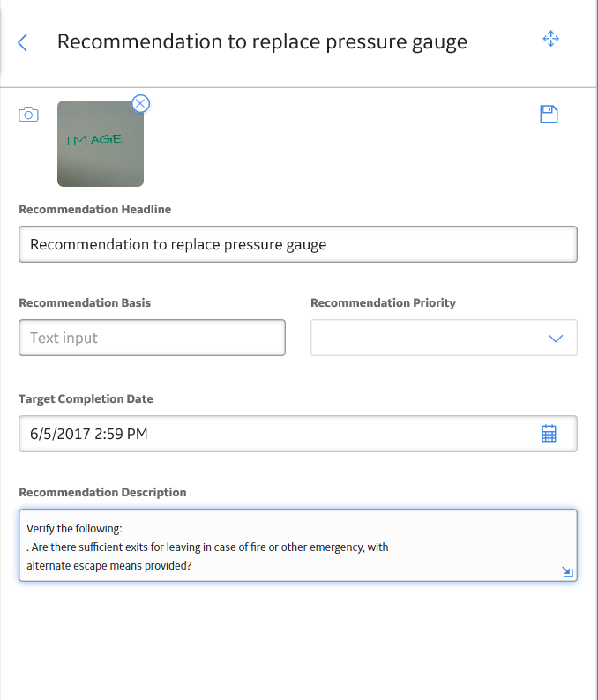
Task: Click the page title Recommendation to replace pressure gauge
Action: tap(262, 42)
